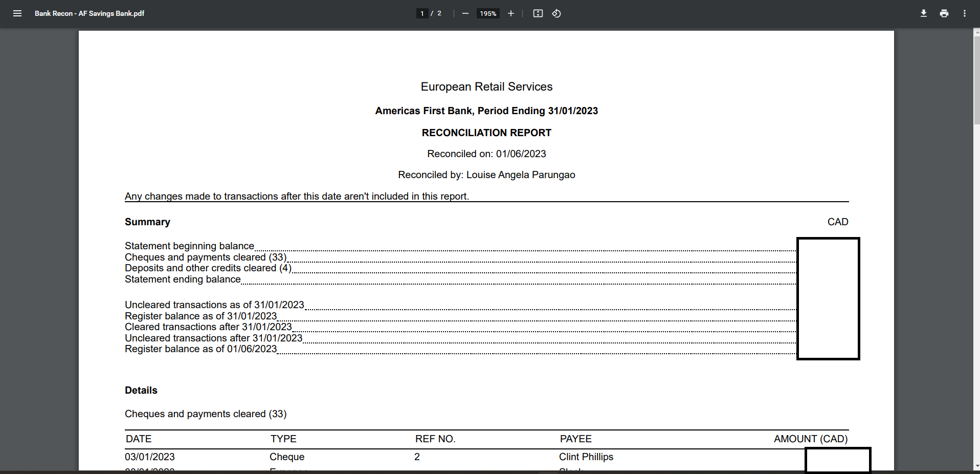Click the 'TYPE' column header
Image resolution: width=980 pixels, height=474 pixels.
click(x=283, y=439)
